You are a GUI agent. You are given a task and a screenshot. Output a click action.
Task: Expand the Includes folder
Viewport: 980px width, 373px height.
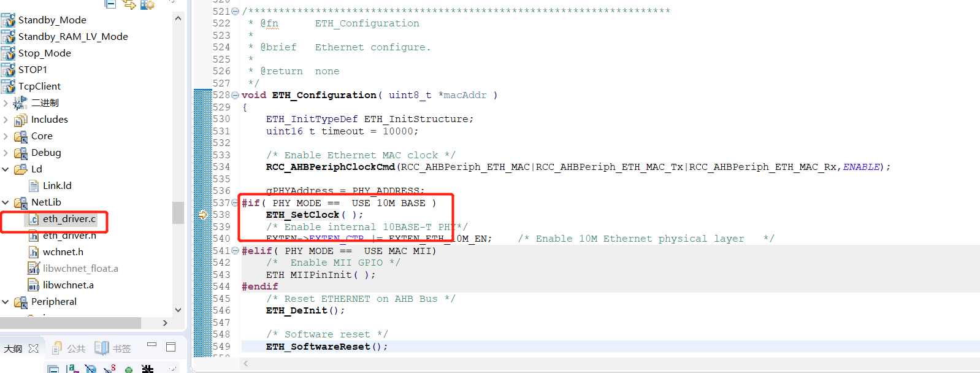pyautogui.click(x=6, y=120)
